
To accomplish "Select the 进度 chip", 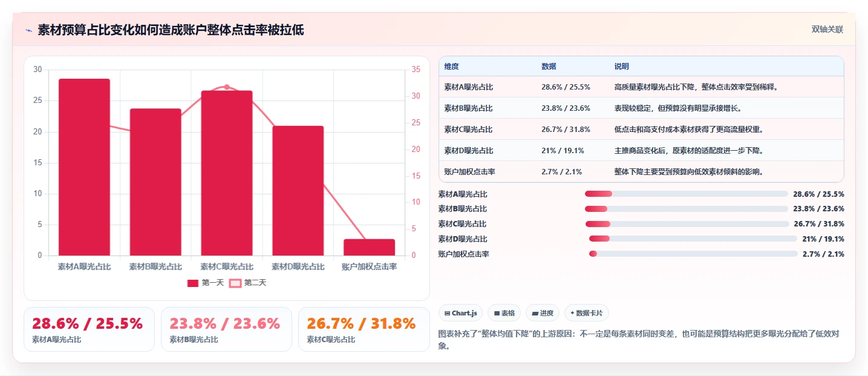I will point(543,313).
